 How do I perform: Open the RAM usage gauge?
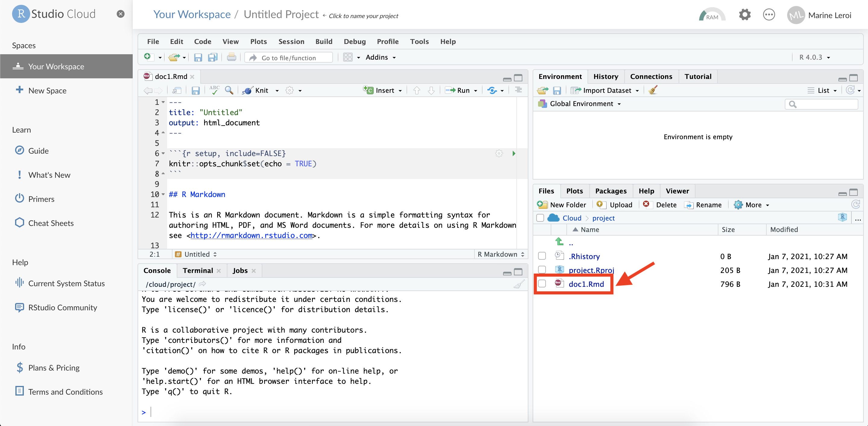tap(712, 15)
